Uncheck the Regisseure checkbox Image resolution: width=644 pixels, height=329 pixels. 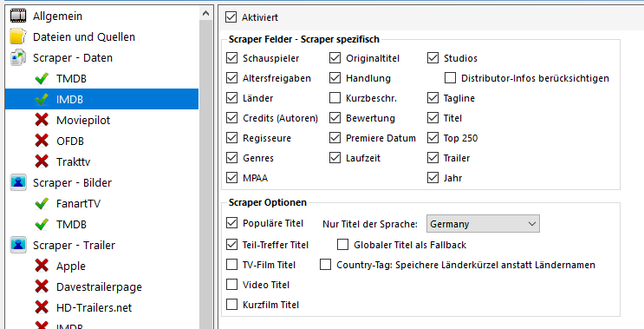232,138
